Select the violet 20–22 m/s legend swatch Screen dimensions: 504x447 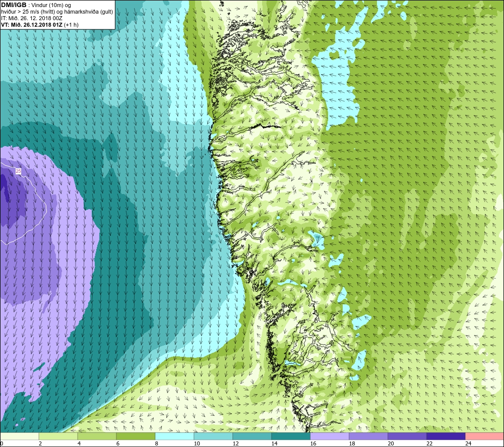[407, 436]
